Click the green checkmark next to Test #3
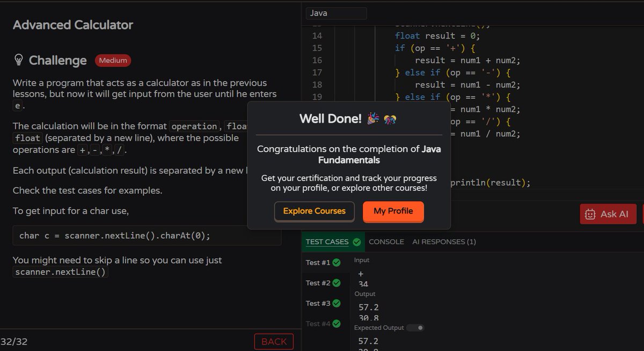The width and height of the screenshot is (644, 351). pyautogui.click(x=336, y=303)
